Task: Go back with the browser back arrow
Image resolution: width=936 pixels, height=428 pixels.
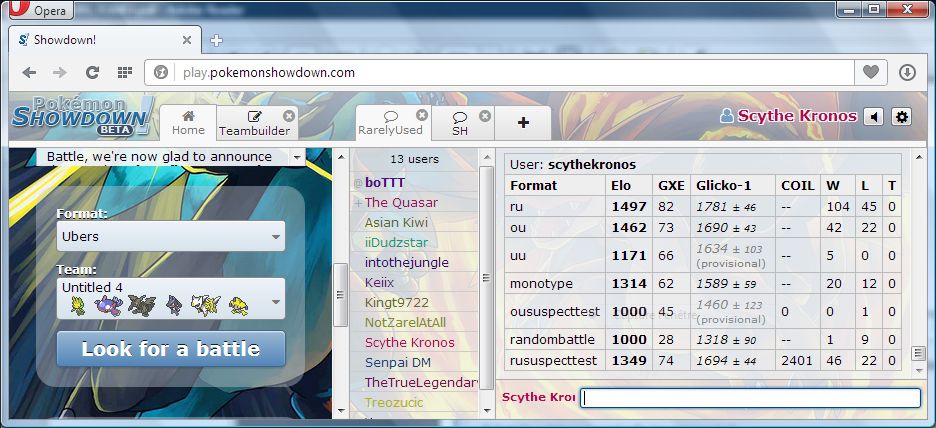Action: [x=29, y=73]
